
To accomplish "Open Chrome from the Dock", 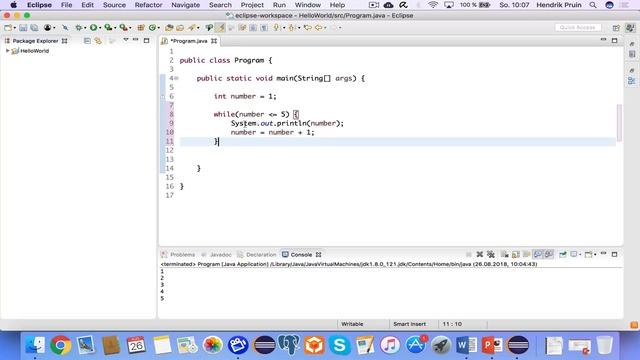I will (60, 345).
